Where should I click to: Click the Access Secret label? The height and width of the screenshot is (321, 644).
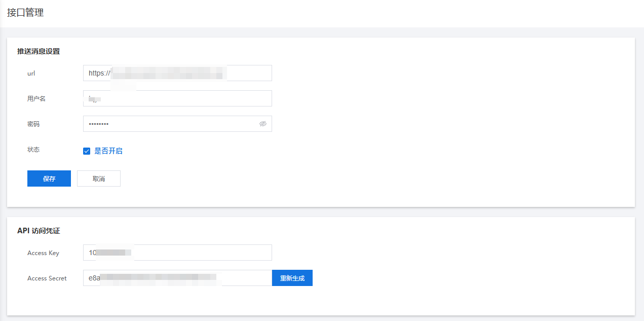47,278
